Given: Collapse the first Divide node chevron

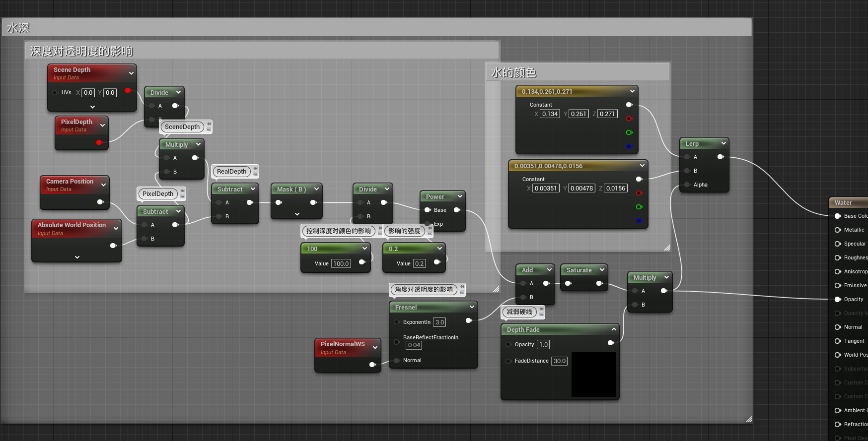Looking at the screenshot, I should point(178,92).
